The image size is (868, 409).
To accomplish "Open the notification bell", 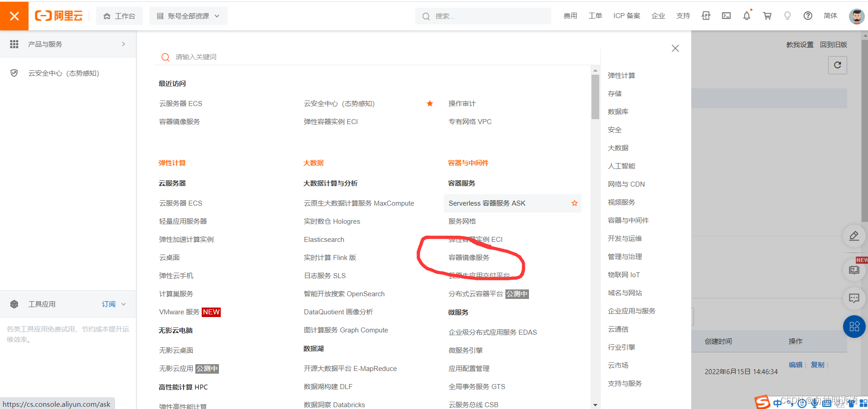I will click(747, 16).
